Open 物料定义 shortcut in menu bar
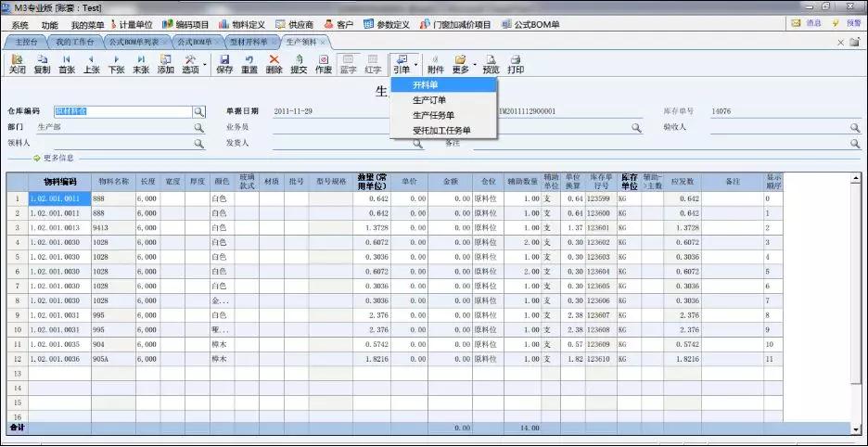The height and width of the screenshot is (447, 868). point(242,25)
